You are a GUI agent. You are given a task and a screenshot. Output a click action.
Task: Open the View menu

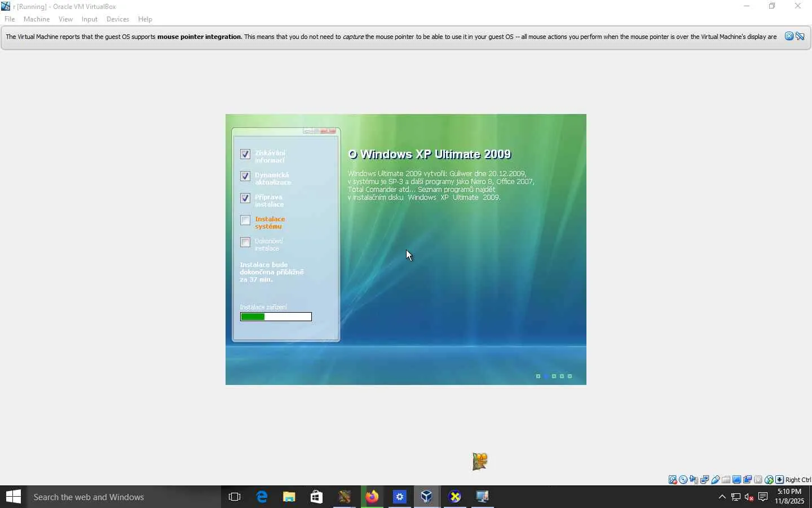(x=65, y=19)
